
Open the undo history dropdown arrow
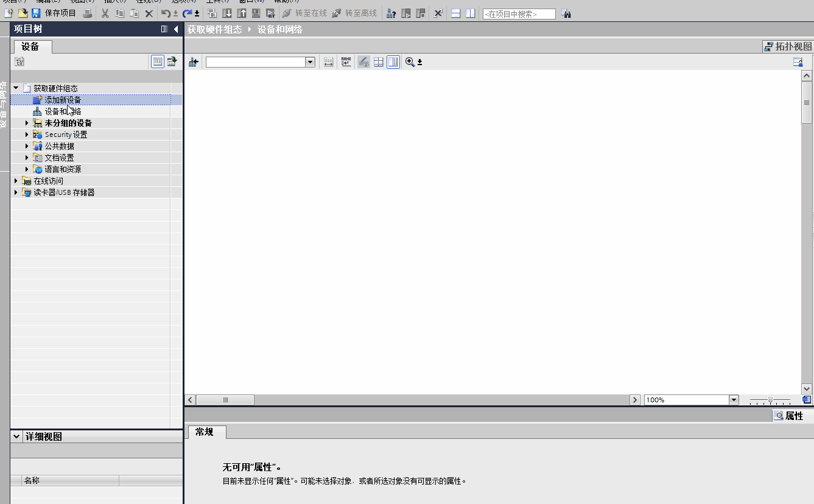[176, 13]
